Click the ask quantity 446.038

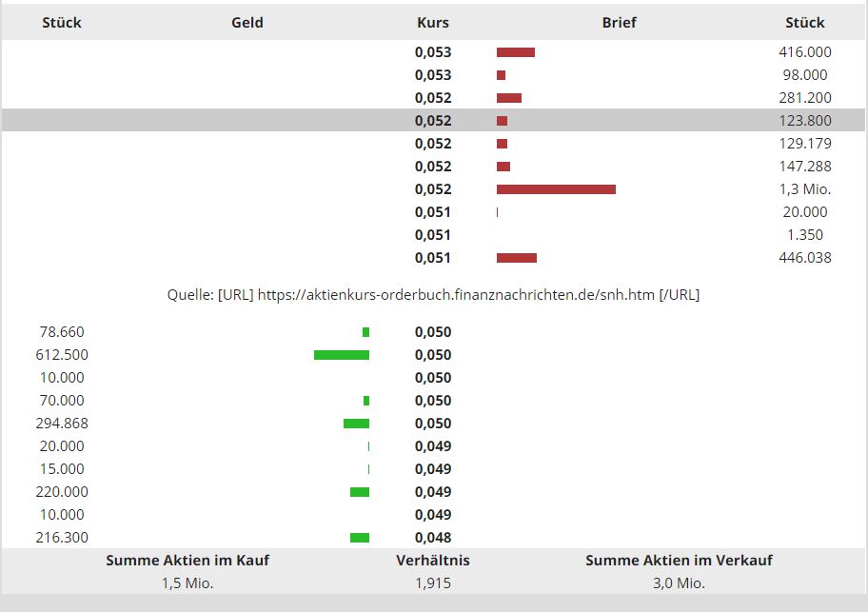(x=804, y=258)
